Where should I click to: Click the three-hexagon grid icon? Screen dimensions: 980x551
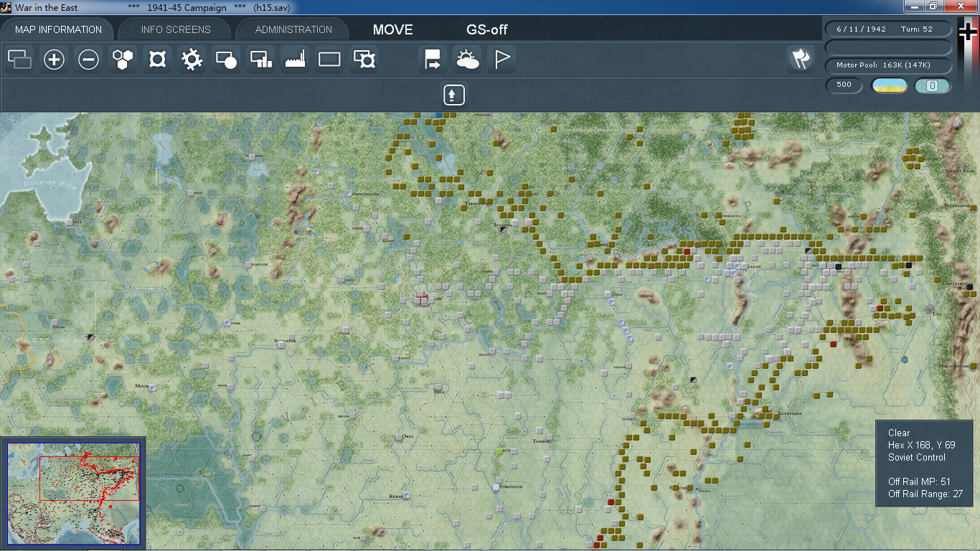pyautogui.click(x=123, y=60)
